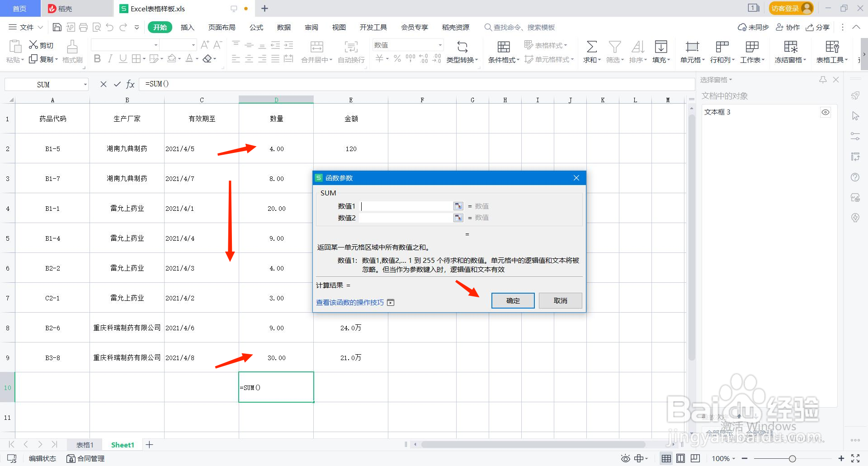Click the AutoSum (求和) sigma icon

point(591,47)
